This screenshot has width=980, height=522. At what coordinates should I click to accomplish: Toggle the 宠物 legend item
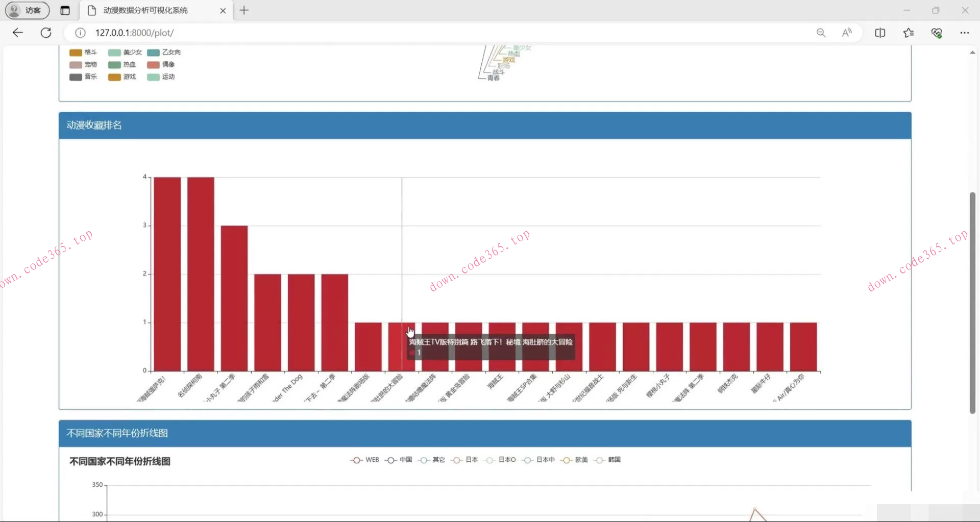coord(83,64)
